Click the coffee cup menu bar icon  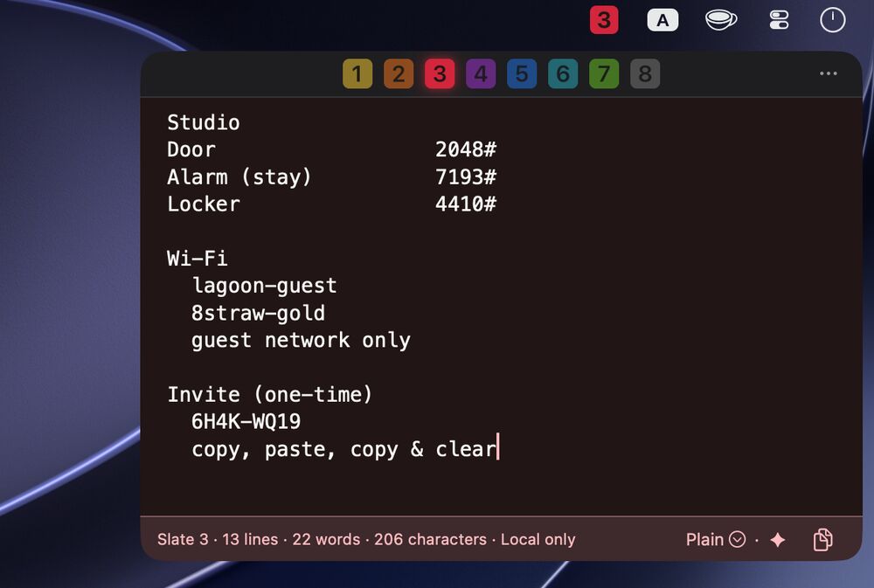pos(721,20)
